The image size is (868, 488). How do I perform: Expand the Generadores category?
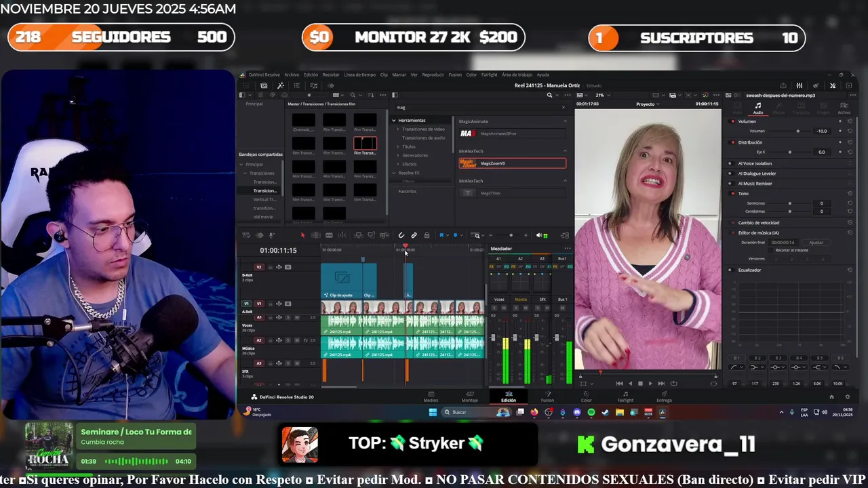click(x=399, y=155)
